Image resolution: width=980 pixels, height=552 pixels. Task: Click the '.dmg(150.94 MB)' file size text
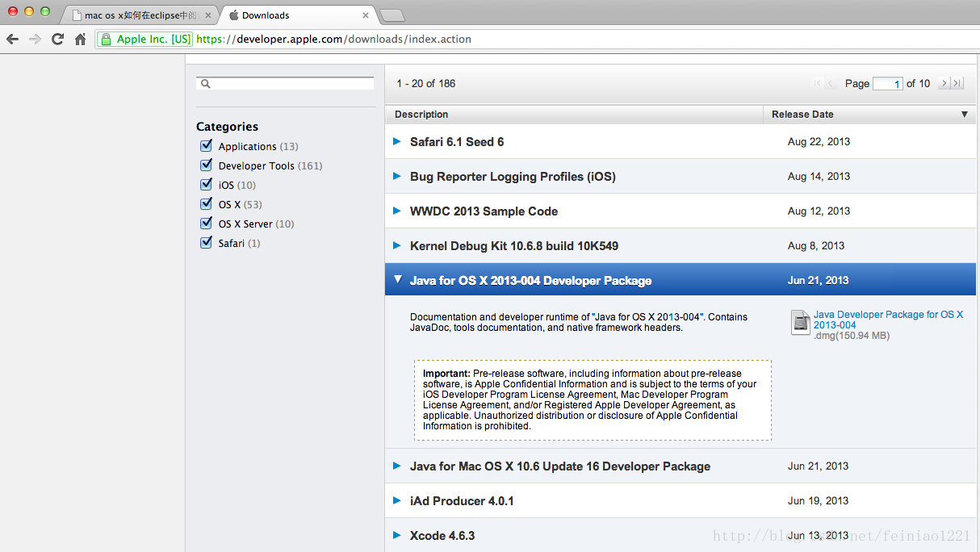point(852,336)
